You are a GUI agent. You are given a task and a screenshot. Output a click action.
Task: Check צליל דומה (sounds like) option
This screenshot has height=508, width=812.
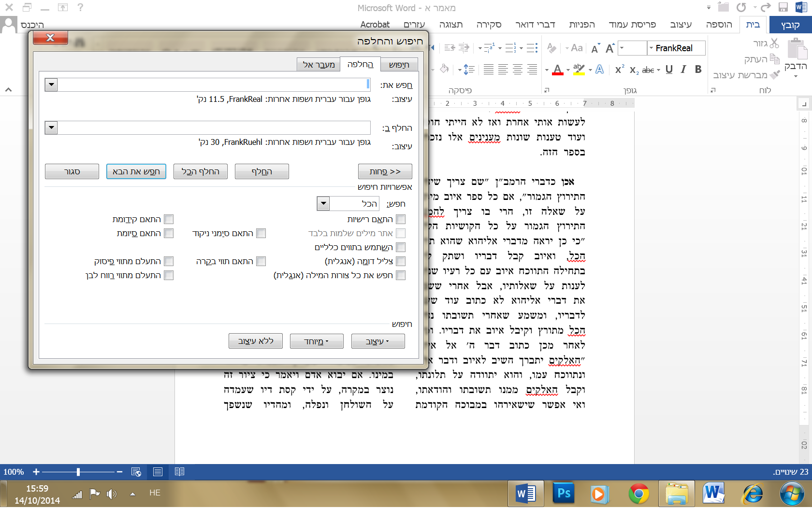(x=401, y=261)
